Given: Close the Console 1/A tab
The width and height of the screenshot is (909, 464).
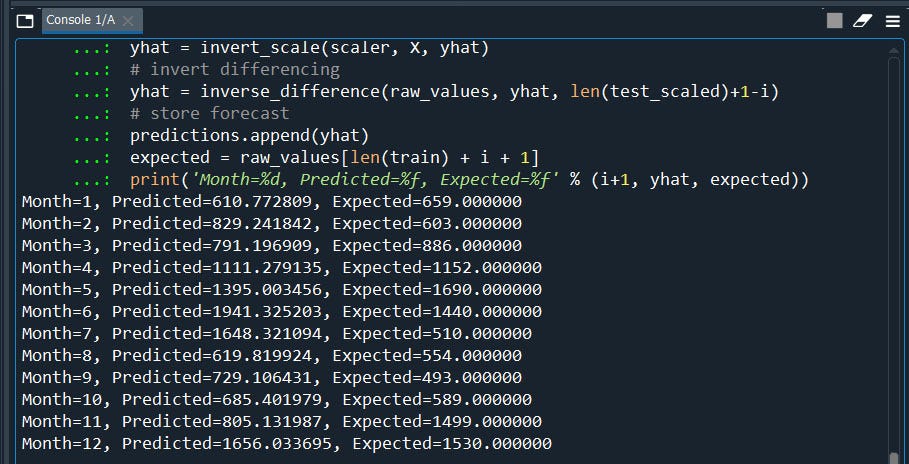Looking at the screenshot, I should point(128,21).
